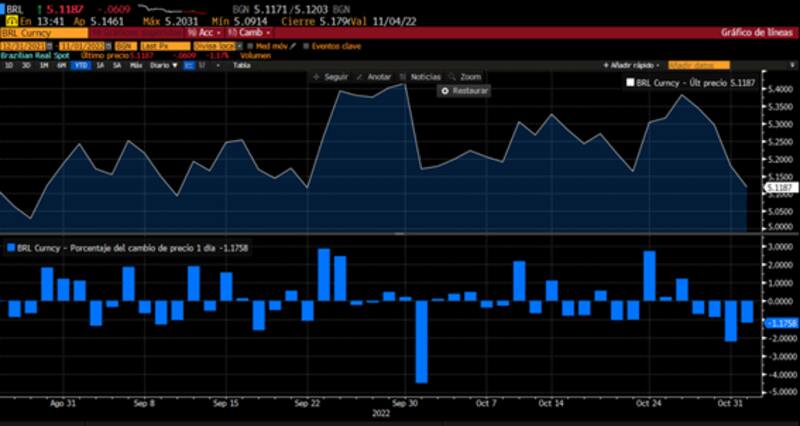The width and height of the screenshot is (800, 426).
Task: Open the Noticias chart tool
Action: tap(420, 76)
